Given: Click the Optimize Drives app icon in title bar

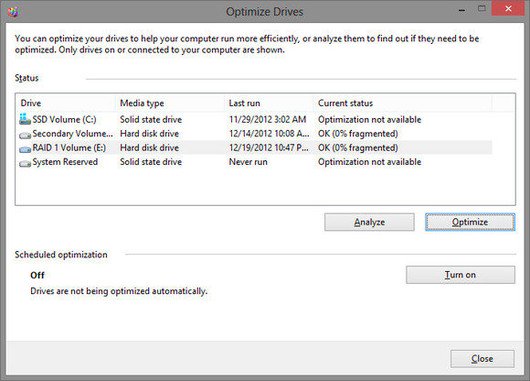Looking at the screenshot, I should pyautogui.click(x=13, y=11).
